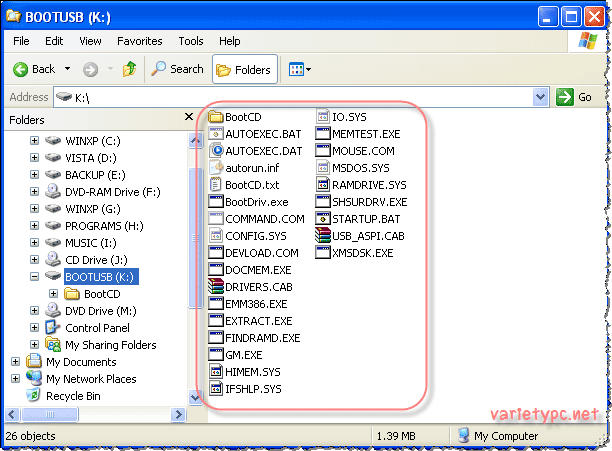Click the horizontal scrollbar thumb in Folders pane
Image resolution: width=612 pixels, height=451 pixels.
pos(50,414)
